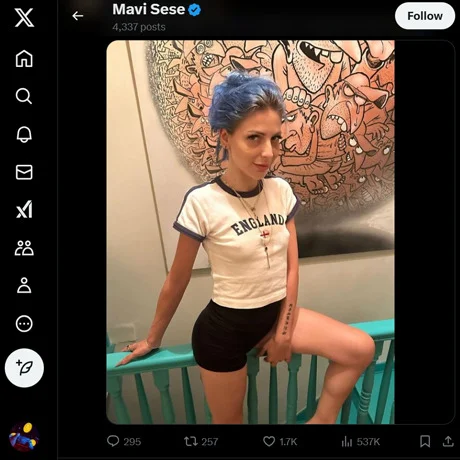
Task: Open Grok from the sidebar
Action: tap(24, 210)
